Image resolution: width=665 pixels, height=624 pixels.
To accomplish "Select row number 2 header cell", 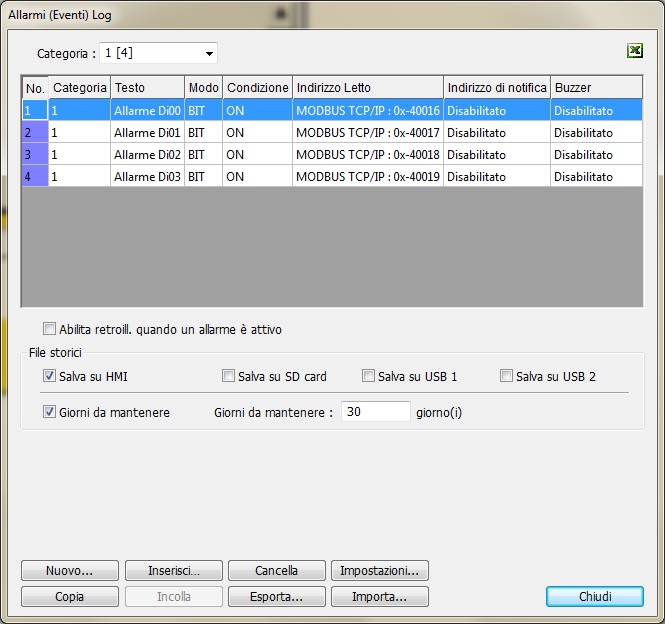I will point(35,132).
